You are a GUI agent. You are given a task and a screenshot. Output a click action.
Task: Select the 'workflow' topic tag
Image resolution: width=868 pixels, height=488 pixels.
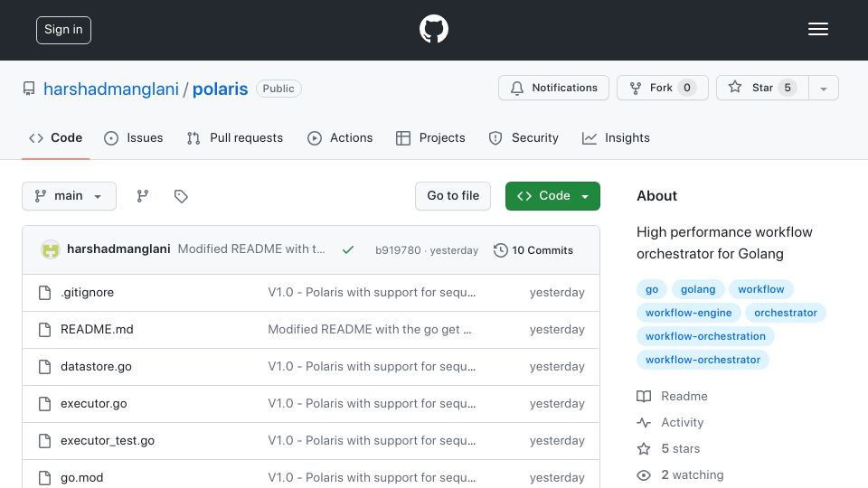pyautogui.click(x=760, y=289)
